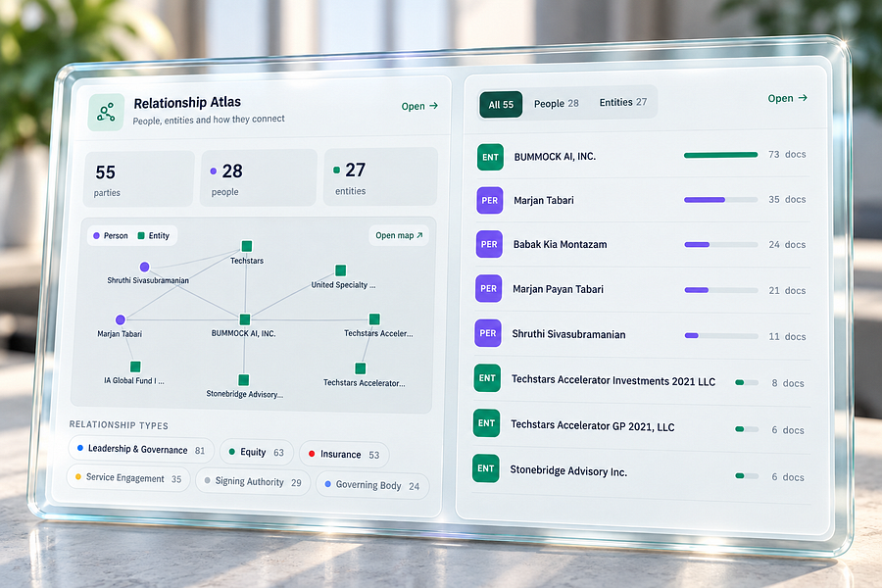The height and width of the screenshot is (588, 882).
Task: Click Open map button in graph
Action: [399, 235]
